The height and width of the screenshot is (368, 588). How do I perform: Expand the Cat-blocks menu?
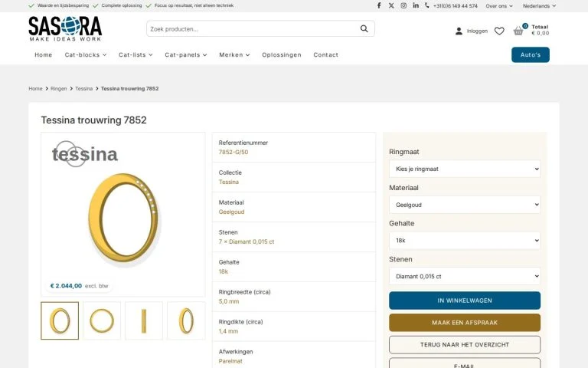point(86,55)
